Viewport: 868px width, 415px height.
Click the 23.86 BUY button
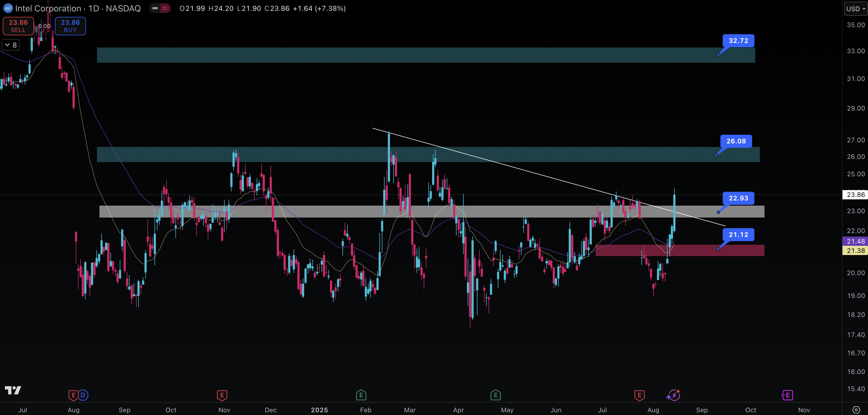click(x=70, y=26)
